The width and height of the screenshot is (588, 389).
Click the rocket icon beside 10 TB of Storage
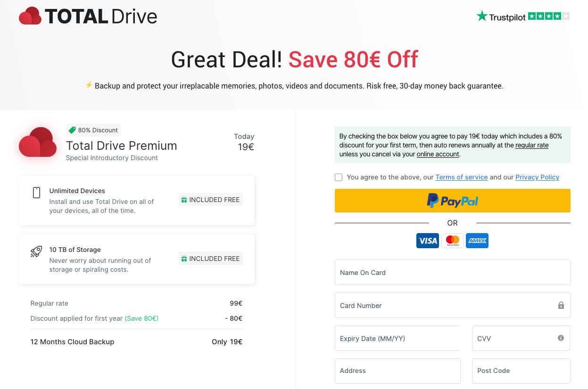[36, 251]
